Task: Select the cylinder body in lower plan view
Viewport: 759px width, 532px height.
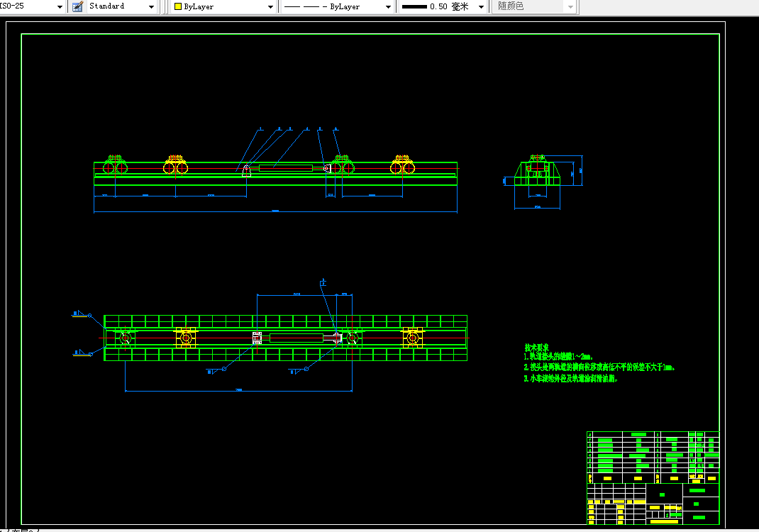Action: pyautogui.click(x=297, y=338)
